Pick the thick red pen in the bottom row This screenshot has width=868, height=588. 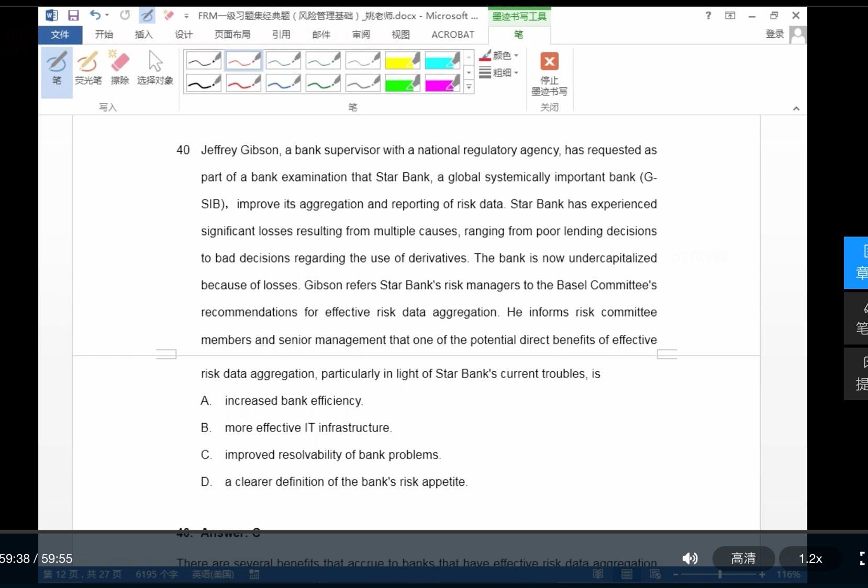(243, 83)
